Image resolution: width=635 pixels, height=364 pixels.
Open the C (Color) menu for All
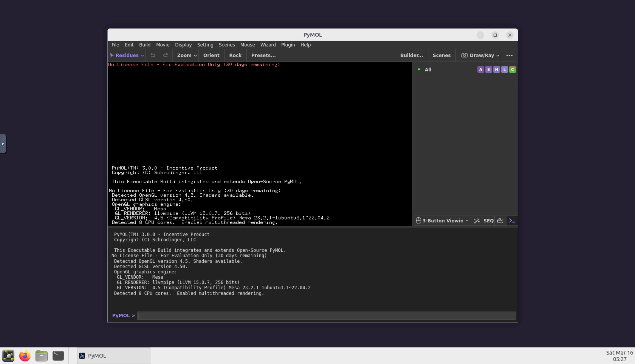(x=512, y=69)
